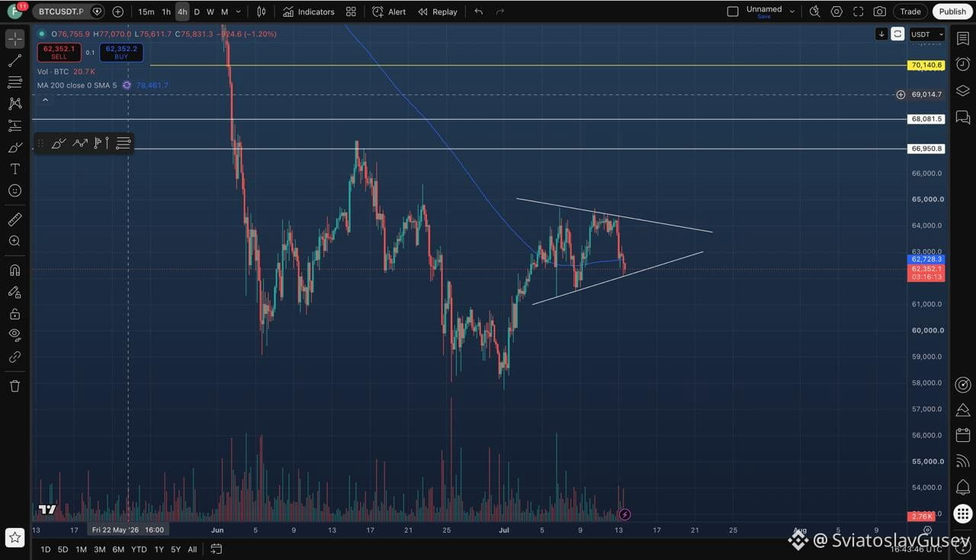Toggle the linked drawings chain icon
This screenshot has width=976, height=560.
[14, 357]
